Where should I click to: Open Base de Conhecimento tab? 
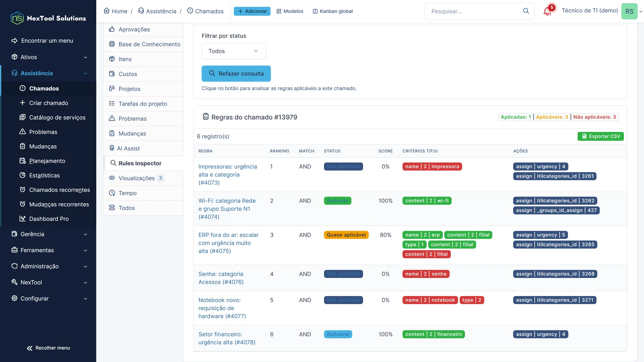143,44
